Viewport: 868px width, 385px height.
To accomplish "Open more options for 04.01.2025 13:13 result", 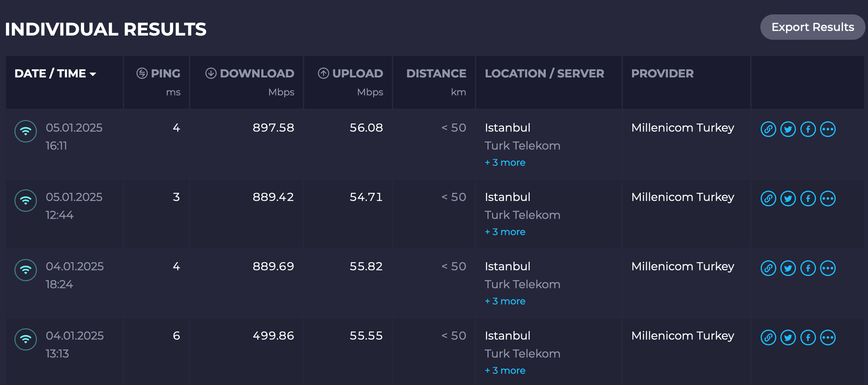I will click(828, 337).
